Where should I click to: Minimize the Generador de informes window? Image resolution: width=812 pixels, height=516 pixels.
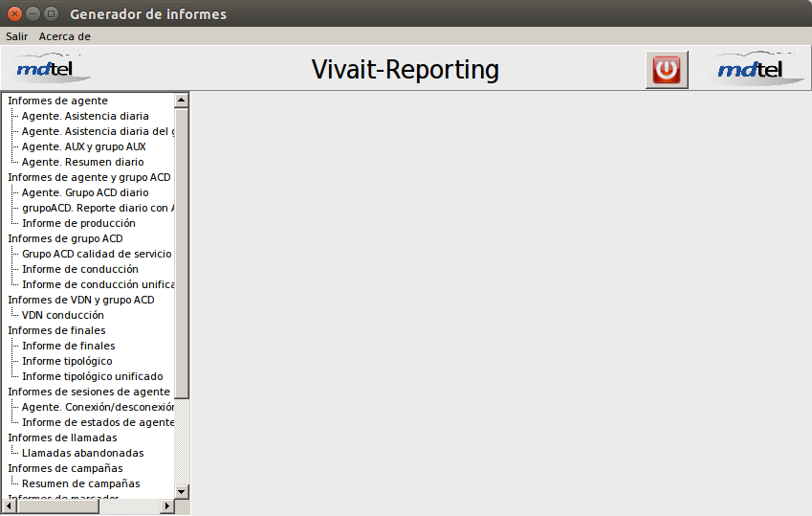(x=33, y=14)
